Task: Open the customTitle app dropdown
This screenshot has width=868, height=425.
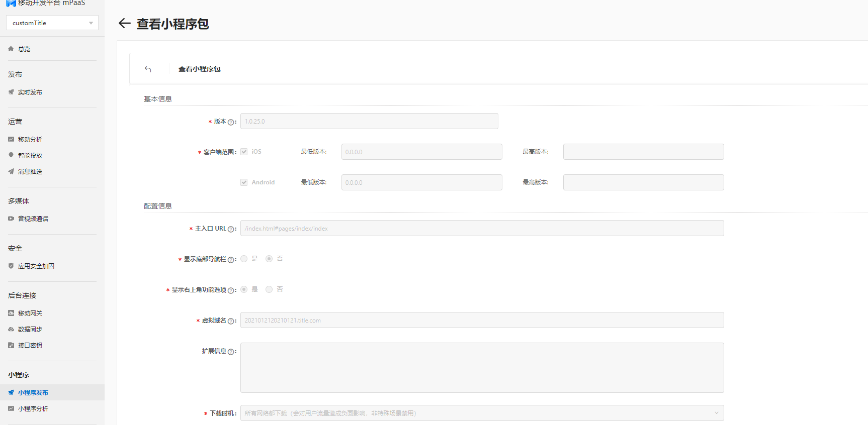Action: point(52,23)
